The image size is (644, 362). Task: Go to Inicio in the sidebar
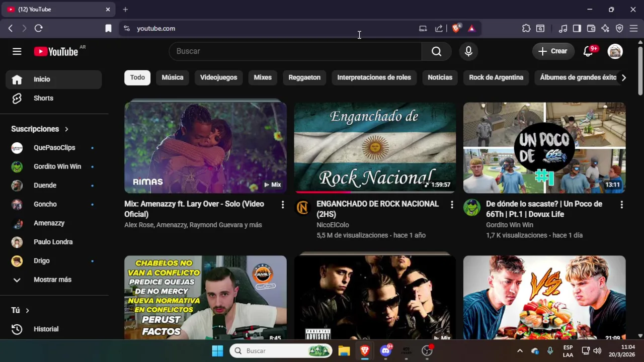pos(54,79)
